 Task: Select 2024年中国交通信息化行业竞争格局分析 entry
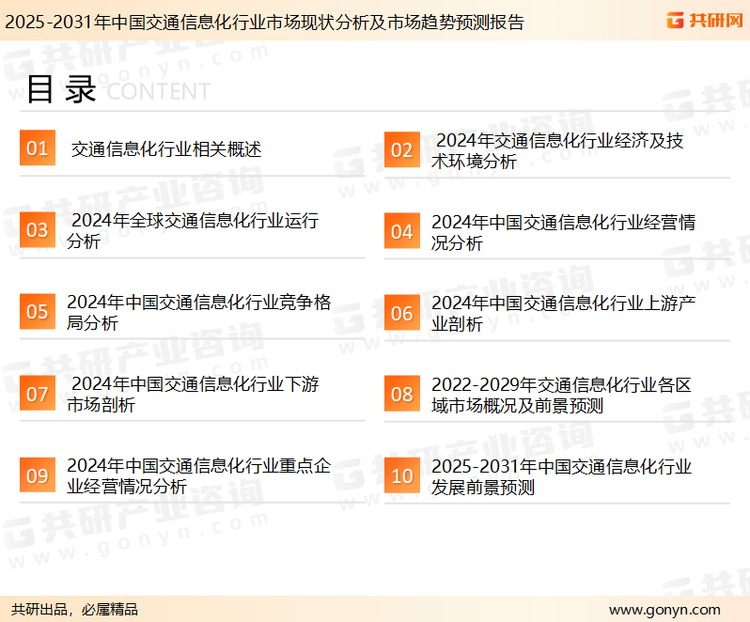(x=198, y=312)
